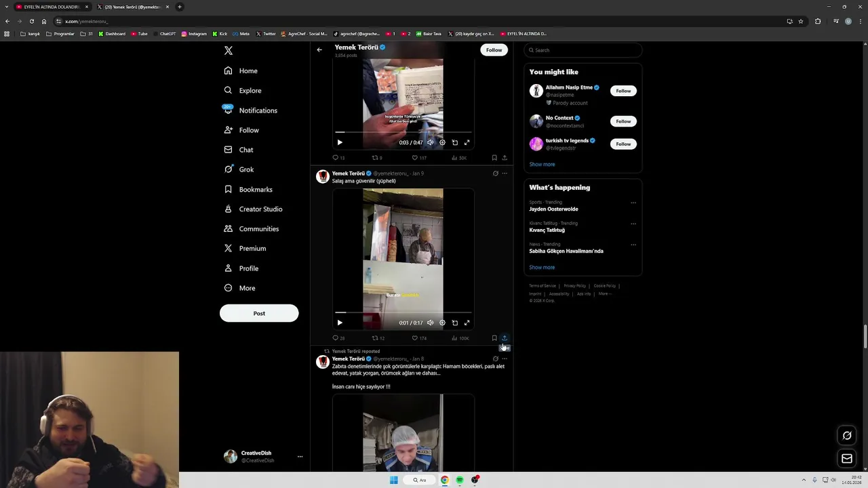This screenshot has height=488, width=868.
Task: Open three-dot menu on Jan 8 repost
Action: (505, 359)
